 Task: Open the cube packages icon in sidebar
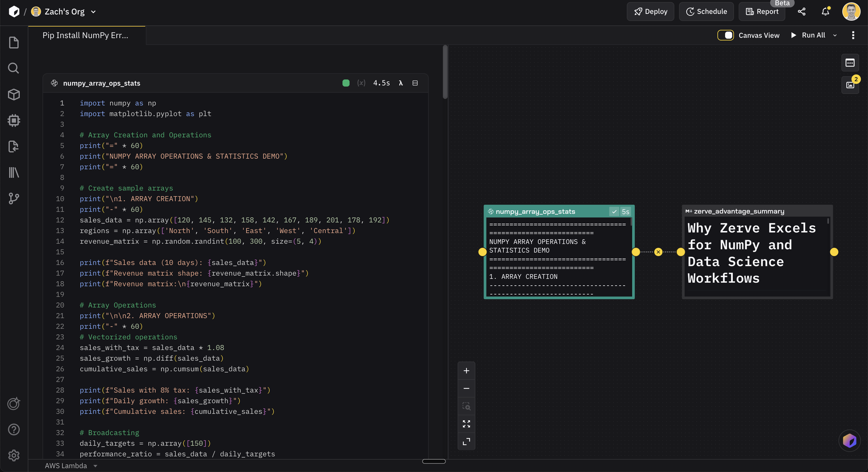coord(14,94)
